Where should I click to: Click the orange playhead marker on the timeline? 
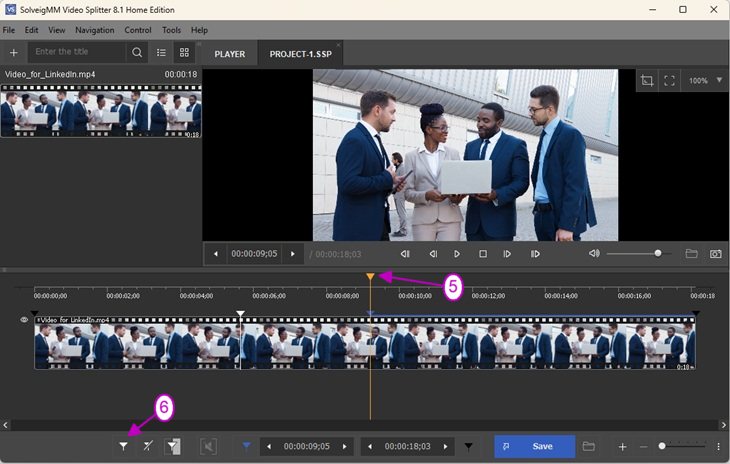coord(370,277)
